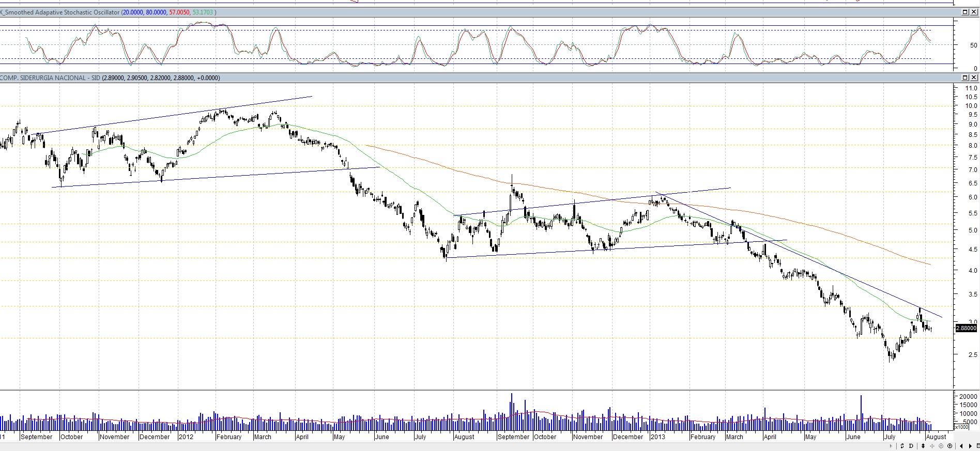Click the current price label 2.88000
980x451 pixels.
(x=966, y=328)
